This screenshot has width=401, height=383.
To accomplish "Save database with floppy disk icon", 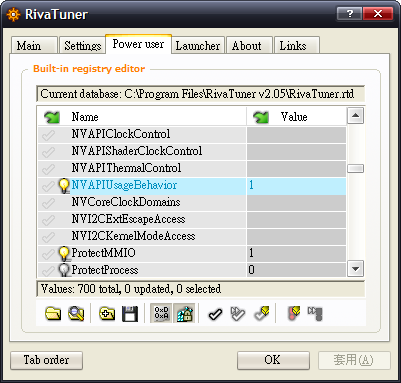I will 130,313.
